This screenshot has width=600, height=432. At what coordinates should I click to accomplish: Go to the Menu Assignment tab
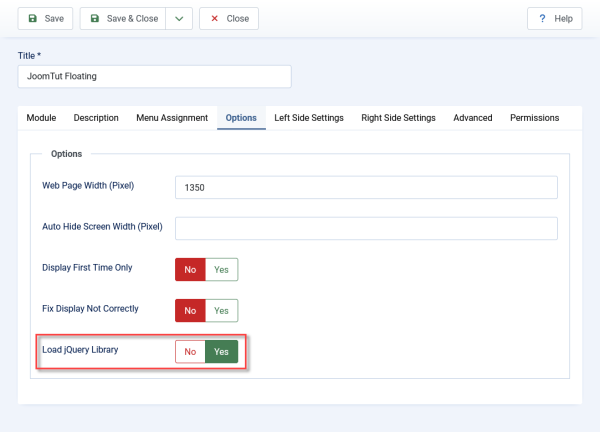pyautogui.click(x=172, y=118)
